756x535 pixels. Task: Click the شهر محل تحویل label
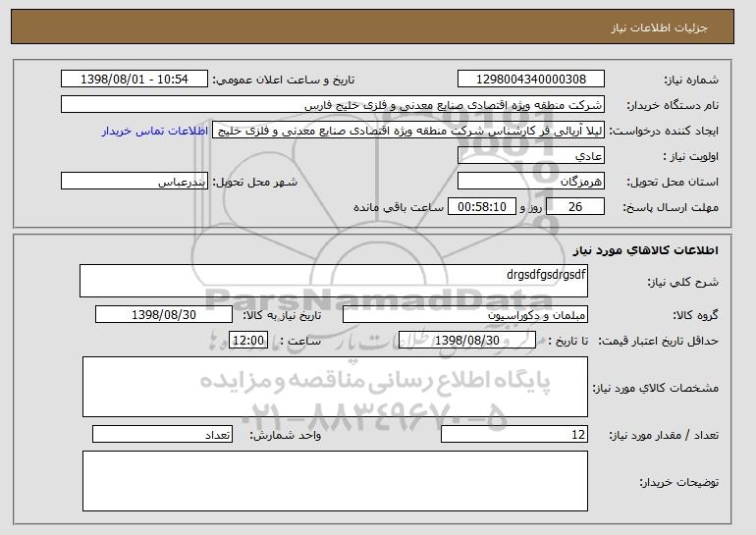[x=255, y=182]
